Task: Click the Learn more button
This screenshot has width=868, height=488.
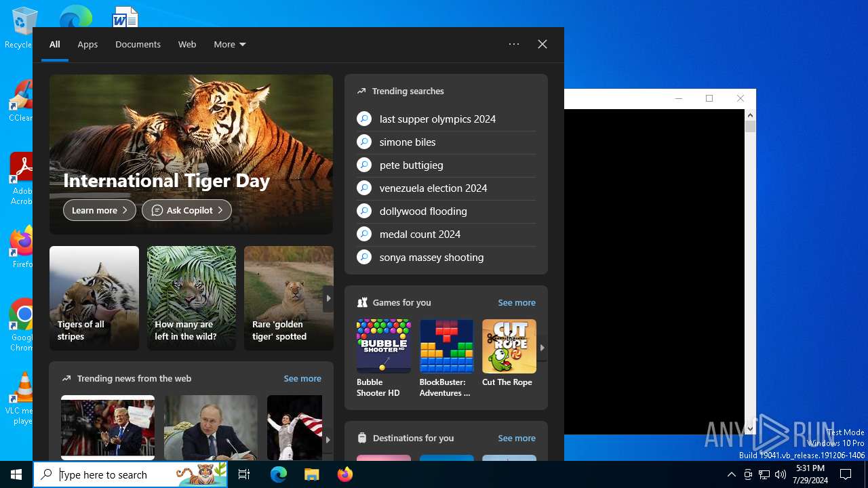Action: click(100, 210)
